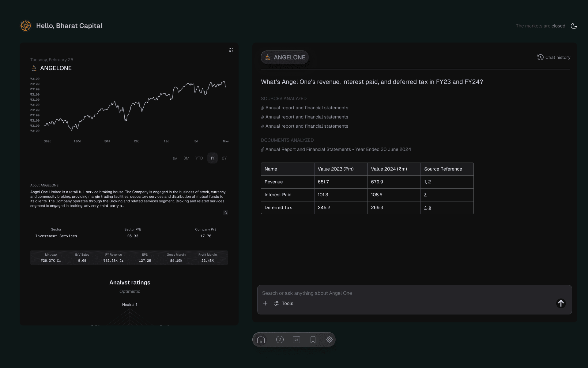Click the Bharat Capital logo icon

(26, 26)
